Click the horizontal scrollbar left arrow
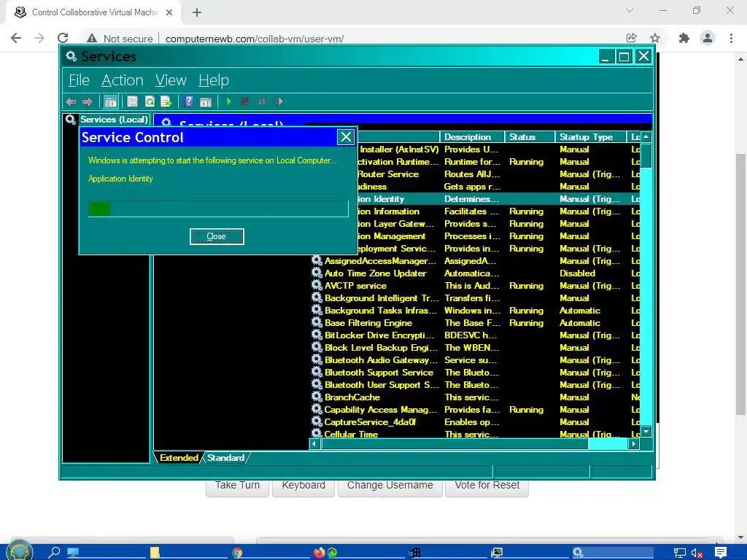 tap(314, 443)
